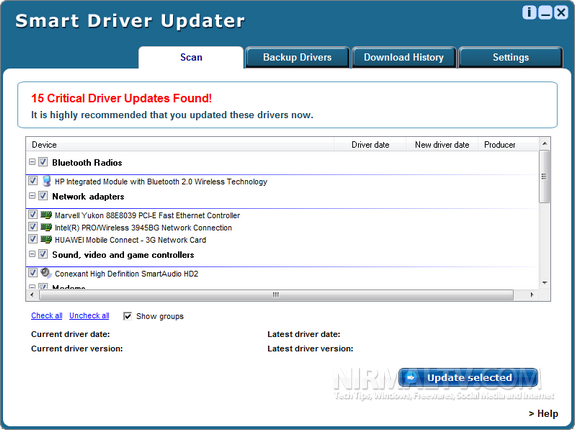Select the Intel(R) PRO/Wireless 3945BG row text
The height and width of the screenshot is (430, 575).
point(143,228)
